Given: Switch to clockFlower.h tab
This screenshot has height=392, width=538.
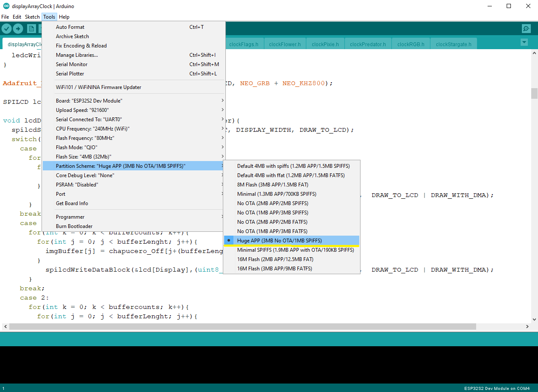Looking at the screenshot, I should (285, 44).
